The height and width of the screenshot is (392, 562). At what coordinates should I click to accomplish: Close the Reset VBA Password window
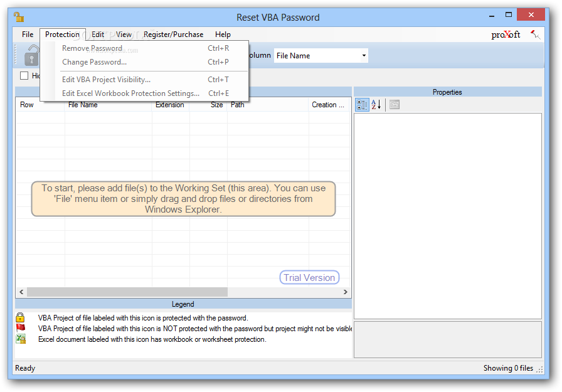click(x=531, y=14)
